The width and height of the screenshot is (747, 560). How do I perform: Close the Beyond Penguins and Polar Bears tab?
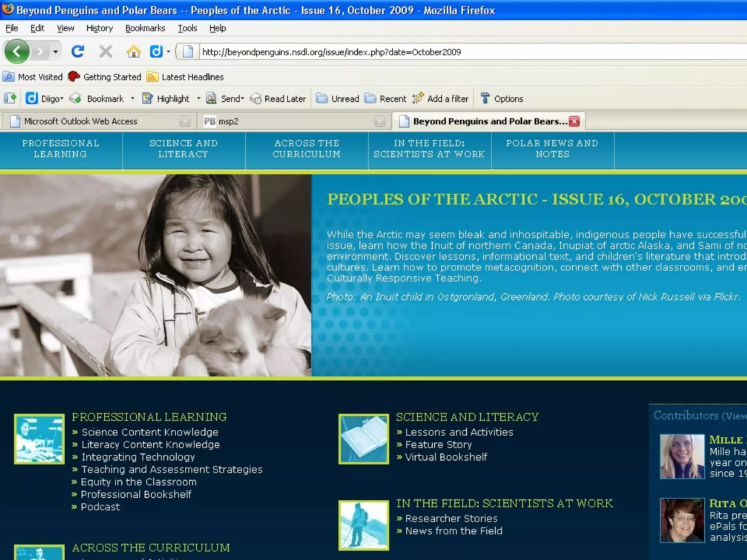tap(574, 121)
